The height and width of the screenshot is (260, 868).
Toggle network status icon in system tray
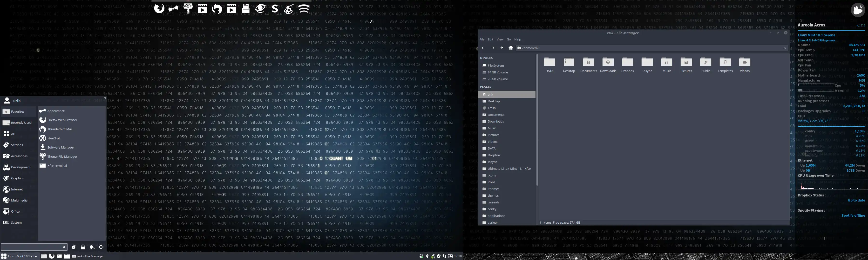point(432,256)
